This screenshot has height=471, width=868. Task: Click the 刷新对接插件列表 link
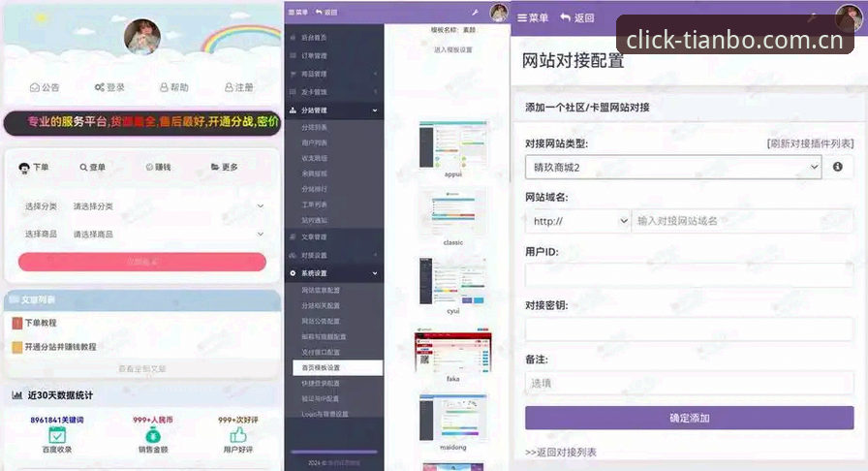(x=811, y=143)
